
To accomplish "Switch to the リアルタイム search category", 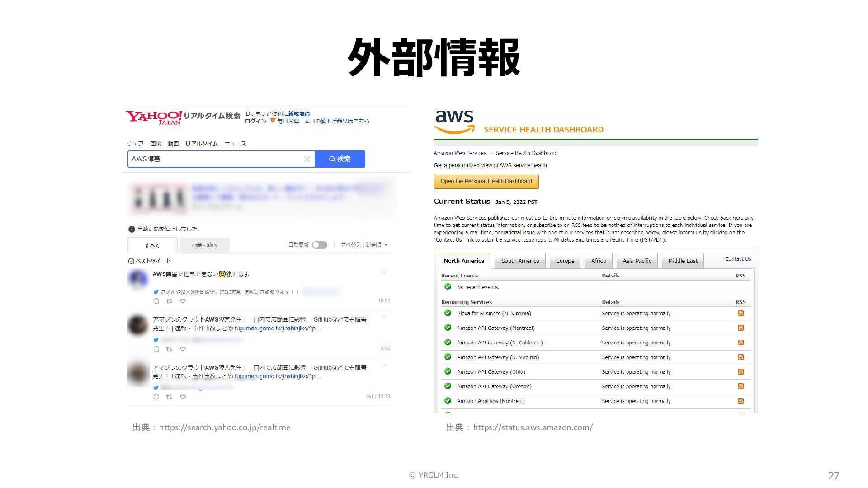I will click(x=202, y=144).
